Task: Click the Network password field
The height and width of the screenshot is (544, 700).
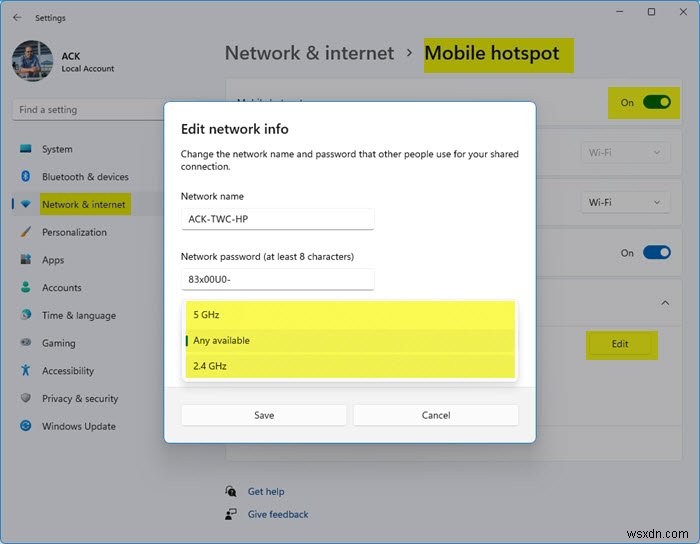Action: [x=277, y=279]
